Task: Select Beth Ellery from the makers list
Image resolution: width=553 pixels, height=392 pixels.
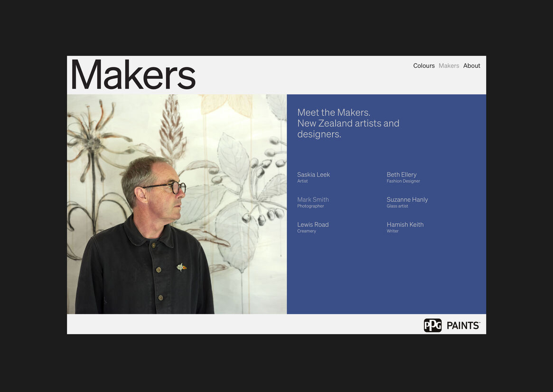Action: coord(401,175)
